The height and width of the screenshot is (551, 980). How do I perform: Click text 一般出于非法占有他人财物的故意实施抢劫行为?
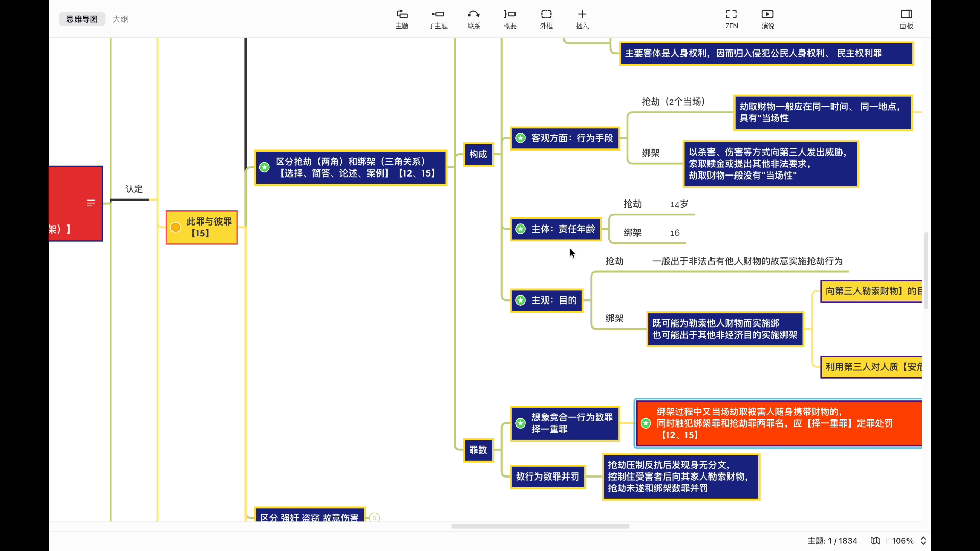coord(747,261)
